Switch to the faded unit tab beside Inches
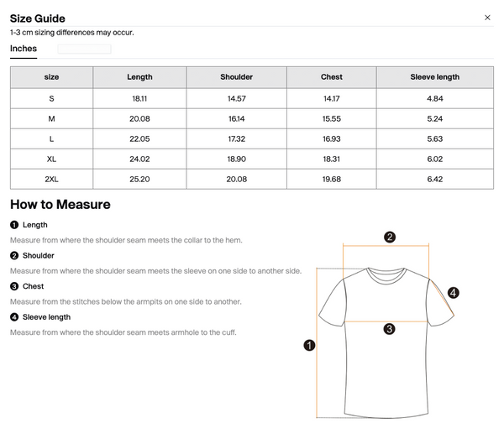The image size is (504, 423). (84, 49)
